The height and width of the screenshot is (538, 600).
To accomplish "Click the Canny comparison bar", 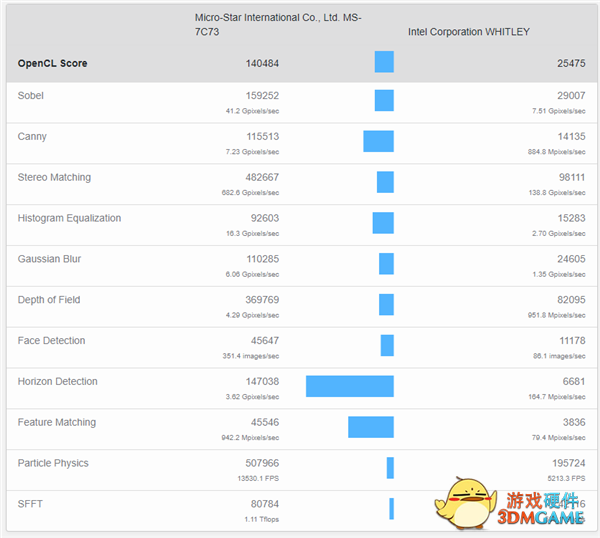I will [x=378, y=141].
